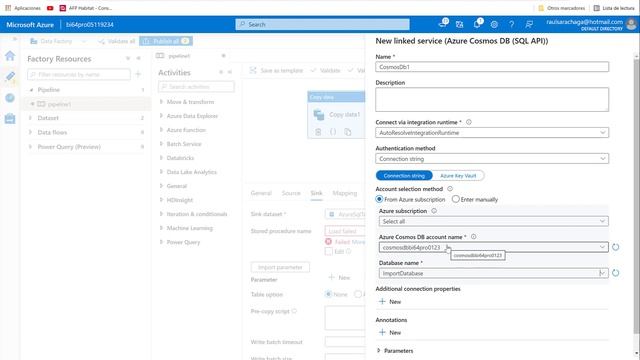Screen dimensions: 640x360
Task: Add New annotation
Action: 390,333
